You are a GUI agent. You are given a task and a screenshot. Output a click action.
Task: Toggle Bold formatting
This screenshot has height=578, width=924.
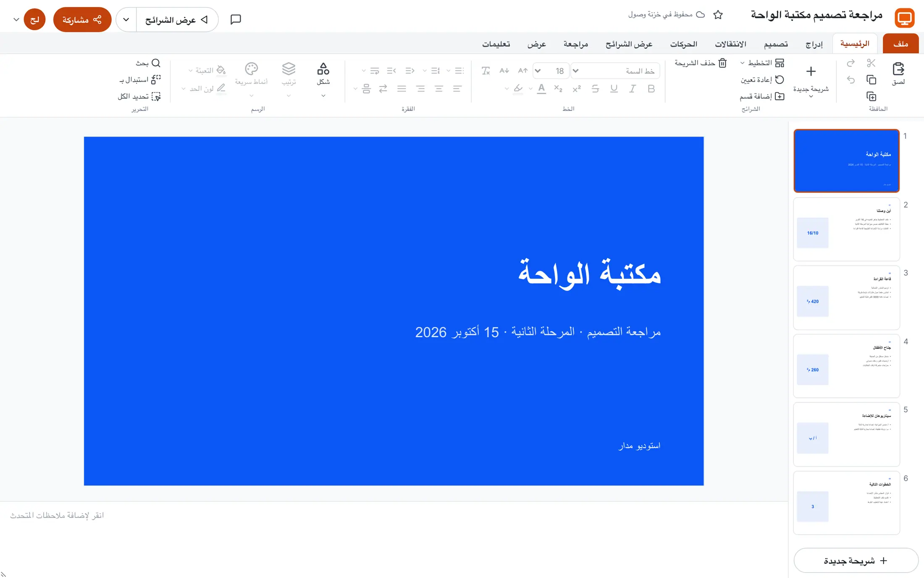[x=651, y=89]
